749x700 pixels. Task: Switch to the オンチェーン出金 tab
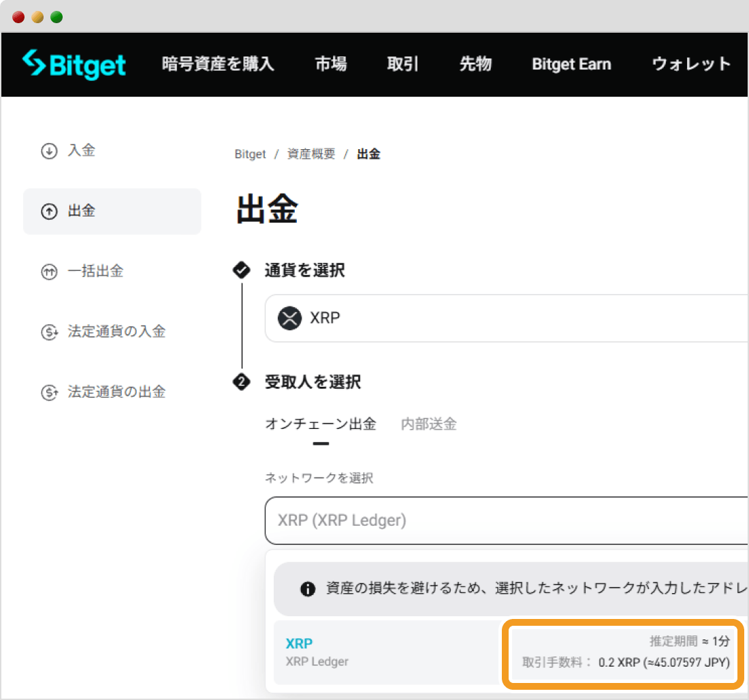(321, 424)
